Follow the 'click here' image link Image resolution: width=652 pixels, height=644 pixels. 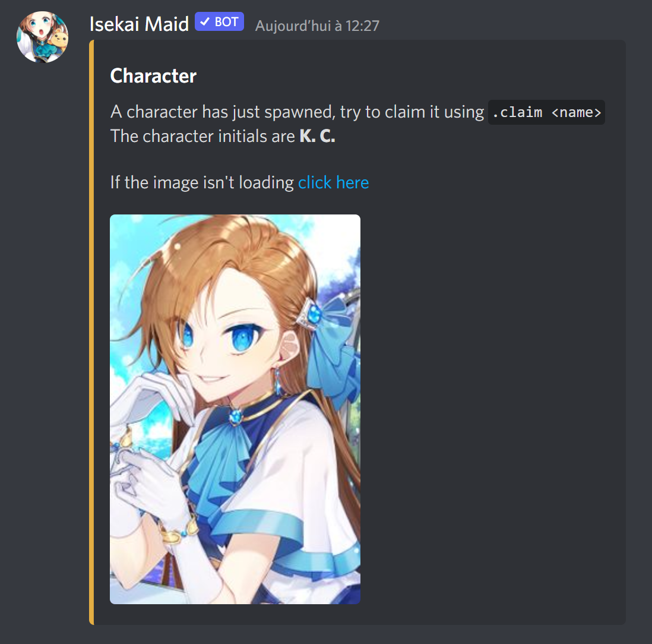[x=334, y=182]
